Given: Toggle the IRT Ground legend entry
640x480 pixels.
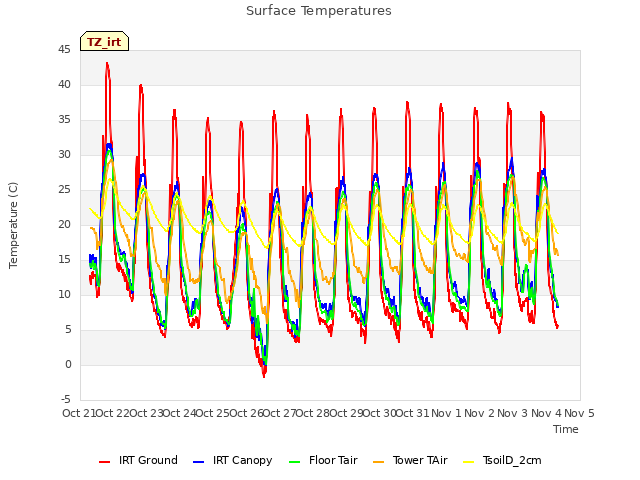Looking at the screenshot, I should [x=138, y=460].
